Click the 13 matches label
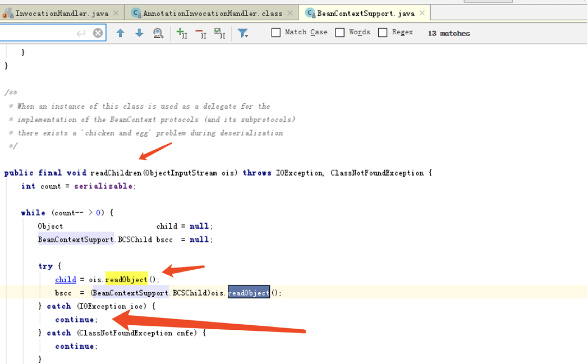The height and width of the screenshot is (364, 588). coord(449,33)
